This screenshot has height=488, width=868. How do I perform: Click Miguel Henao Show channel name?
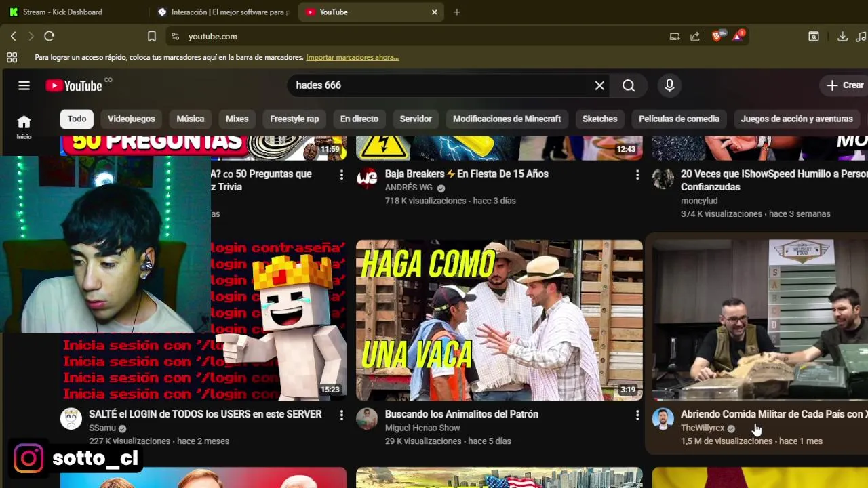point(422,428)
